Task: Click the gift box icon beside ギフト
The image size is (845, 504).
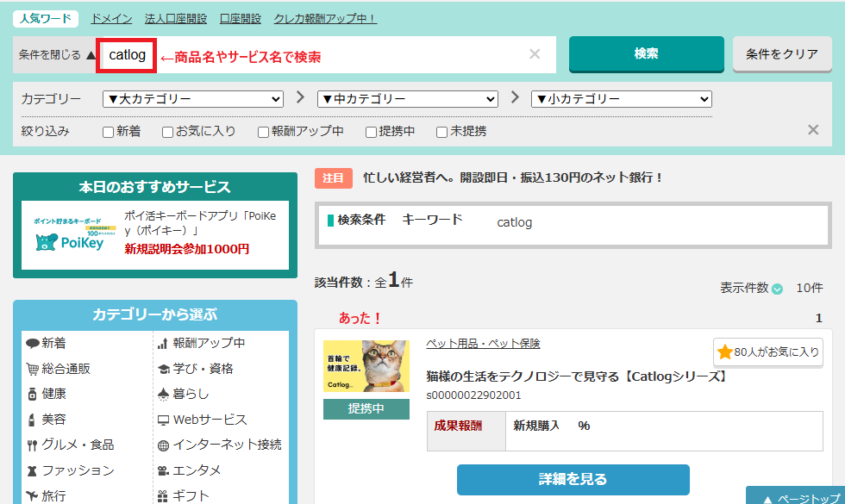Action: (163, 496)
